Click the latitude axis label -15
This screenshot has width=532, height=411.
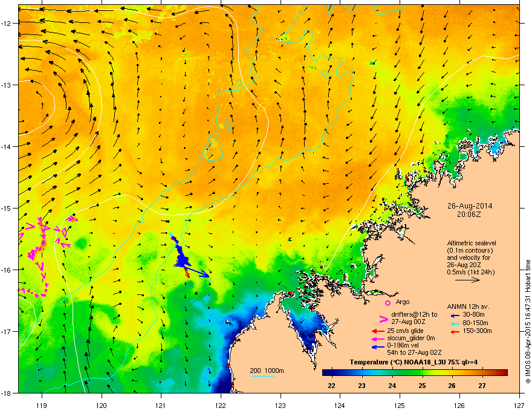click(x=6, y=208)
